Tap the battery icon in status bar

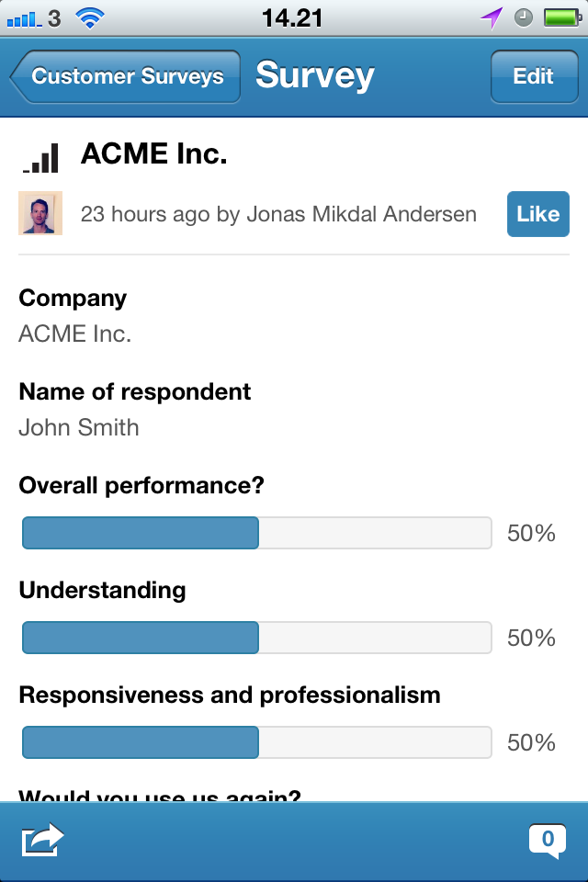tap(559, 17)
